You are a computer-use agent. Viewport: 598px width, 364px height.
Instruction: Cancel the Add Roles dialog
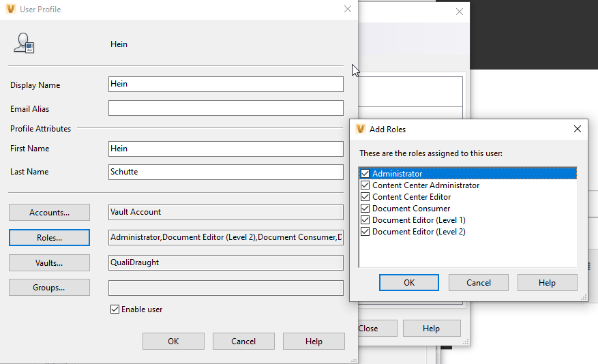click(478, 283)
